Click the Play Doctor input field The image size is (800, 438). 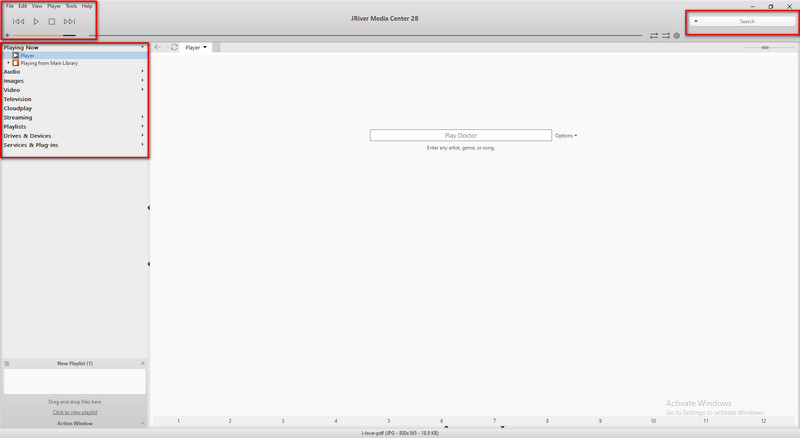pyautogui.click(x=461, y=135)
